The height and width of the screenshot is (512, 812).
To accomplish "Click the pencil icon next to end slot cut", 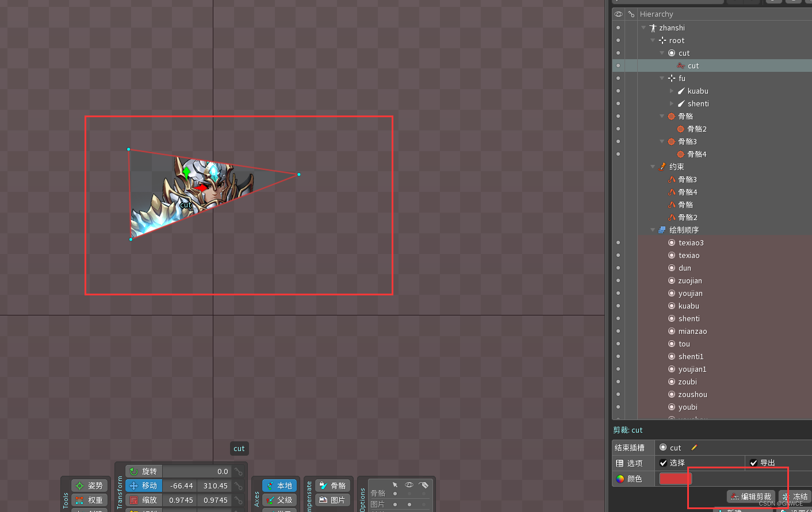I will click(694, 448).
